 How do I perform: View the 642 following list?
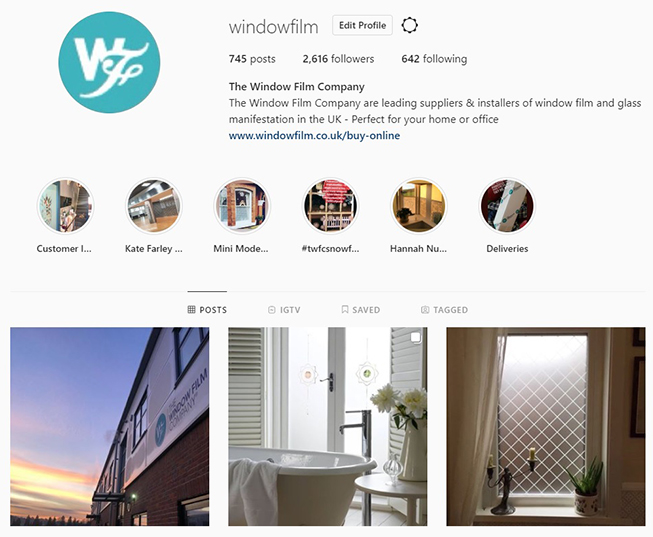[434, 59]
